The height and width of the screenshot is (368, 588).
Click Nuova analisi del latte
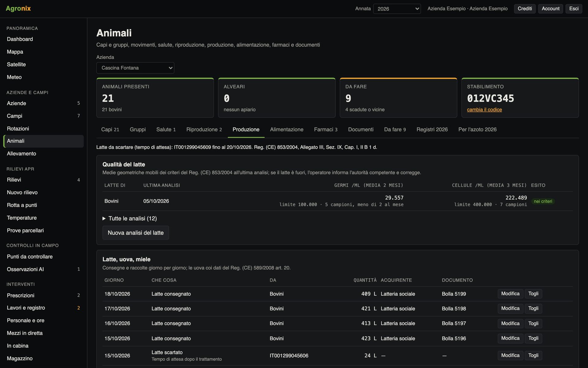point(136,233)
